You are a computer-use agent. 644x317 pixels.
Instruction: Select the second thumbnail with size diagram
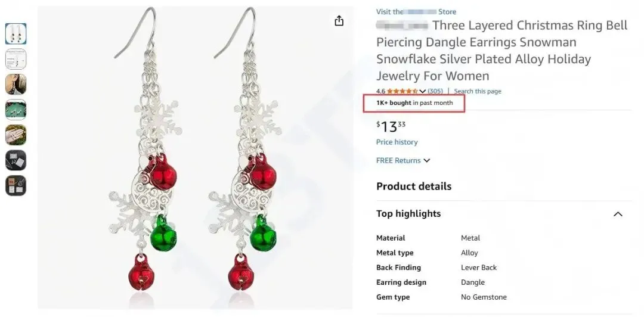[x=16, y=59]
